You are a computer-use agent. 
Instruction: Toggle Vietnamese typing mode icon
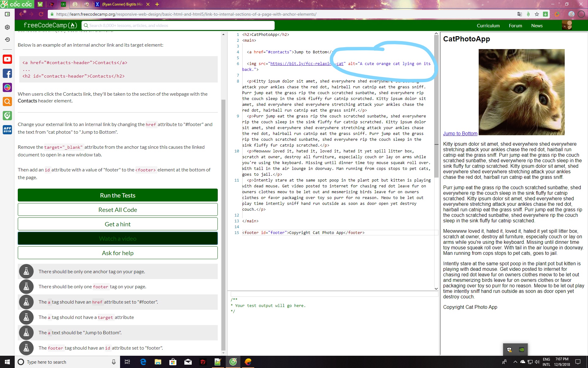coord(528,14)
